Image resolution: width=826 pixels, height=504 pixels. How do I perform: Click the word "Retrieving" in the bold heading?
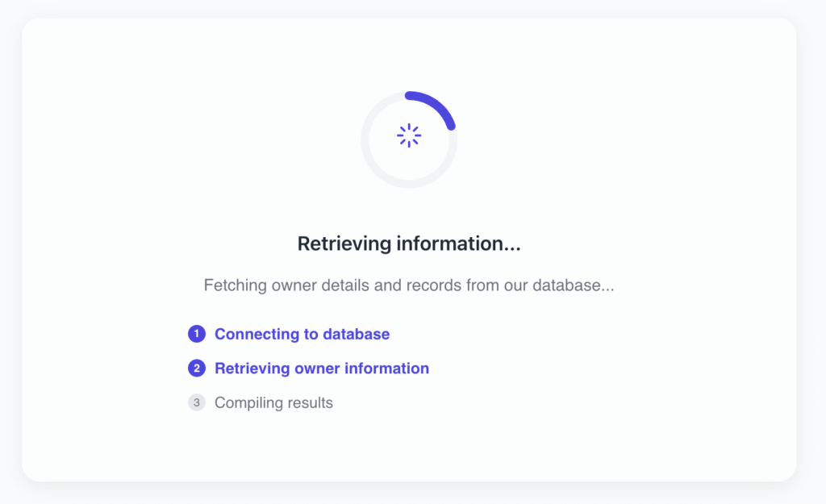[344, 244]
